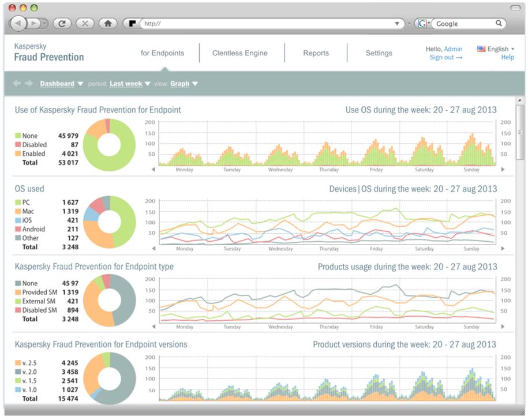Click the http:// address field
Image resolution: width=528 pixels, height=420 pixels.
[268, 24]
